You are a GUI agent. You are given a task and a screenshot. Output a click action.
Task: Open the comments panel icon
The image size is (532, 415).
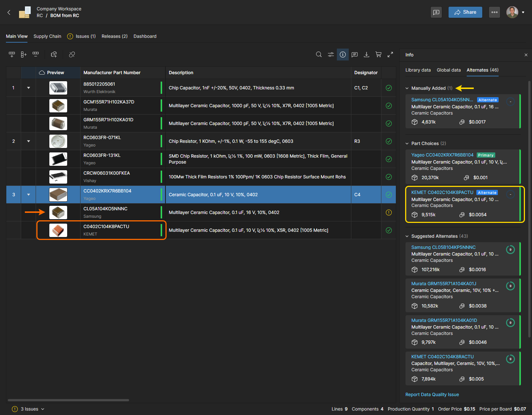355,55
